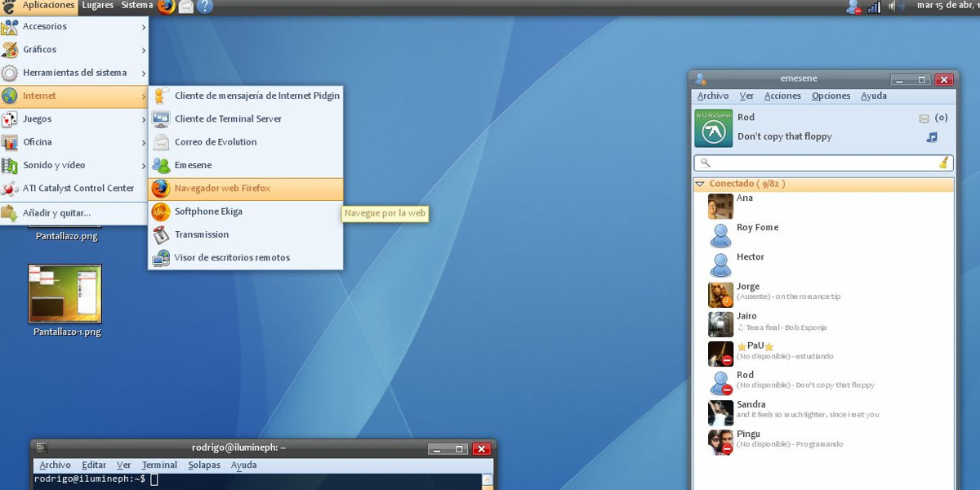Click the volume speaker tray icon
Screen dimensions: 980x490
(x=896, y=7)
